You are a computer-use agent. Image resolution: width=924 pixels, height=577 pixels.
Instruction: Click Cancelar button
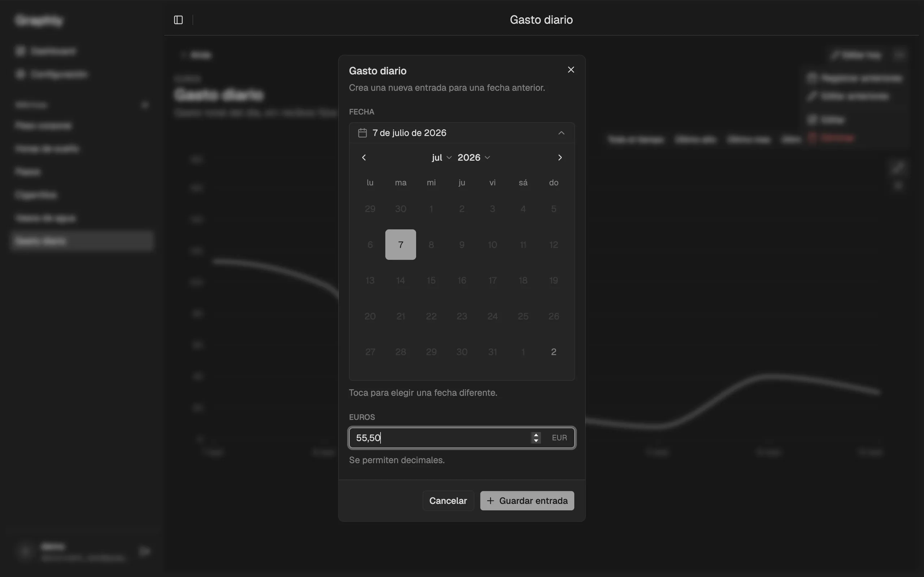(x=448, y=500)
